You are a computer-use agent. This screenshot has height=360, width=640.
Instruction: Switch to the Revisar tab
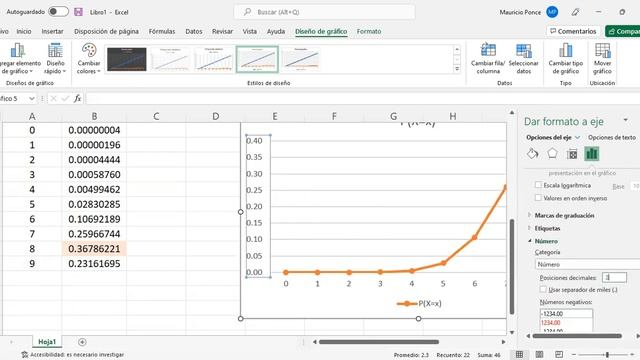[222, 31]
